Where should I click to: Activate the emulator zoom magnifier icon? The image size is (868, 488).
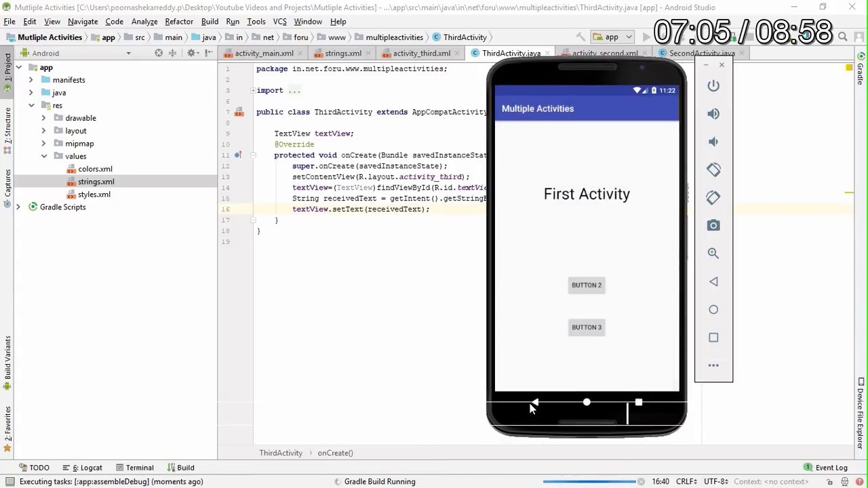[713, 253]
